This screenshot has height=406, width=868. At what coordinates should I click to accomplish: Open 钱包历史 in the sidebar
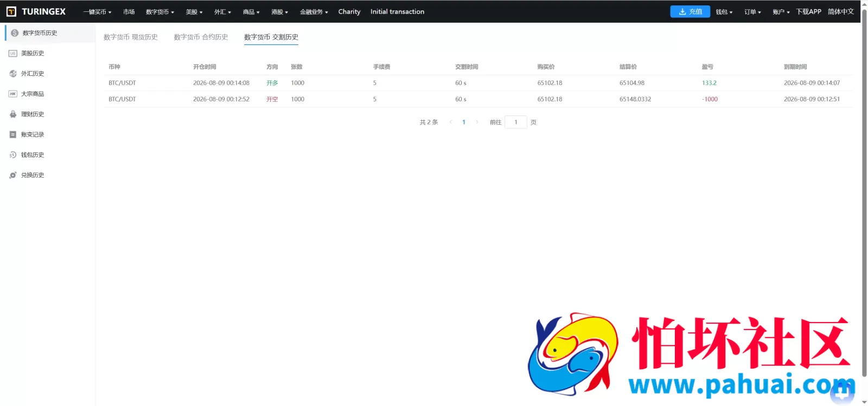(x=33, y=155)
